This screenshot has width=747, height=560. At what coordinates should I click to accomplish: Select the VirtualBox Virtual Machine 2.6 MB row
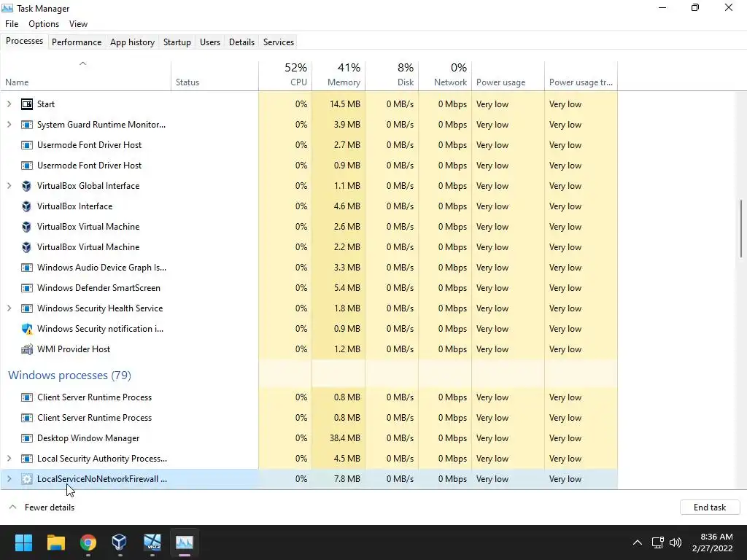[x=309, y=227]
